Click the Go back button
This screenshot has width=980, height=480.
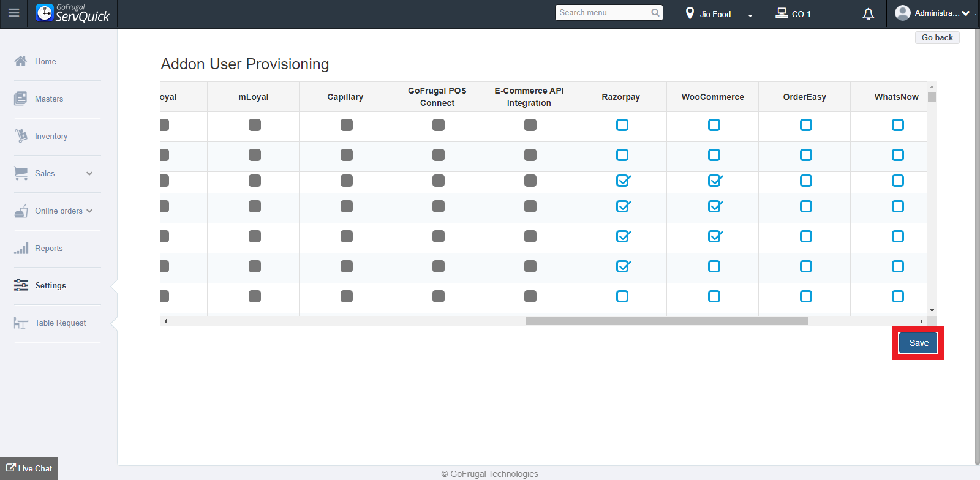(937, 37)
